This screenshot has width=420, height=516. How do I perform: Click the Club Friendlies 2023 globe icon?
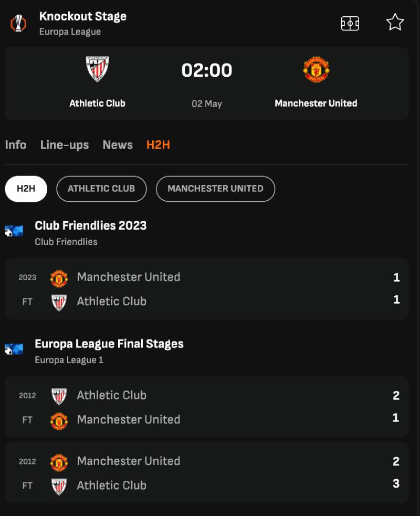click(14, 231)
